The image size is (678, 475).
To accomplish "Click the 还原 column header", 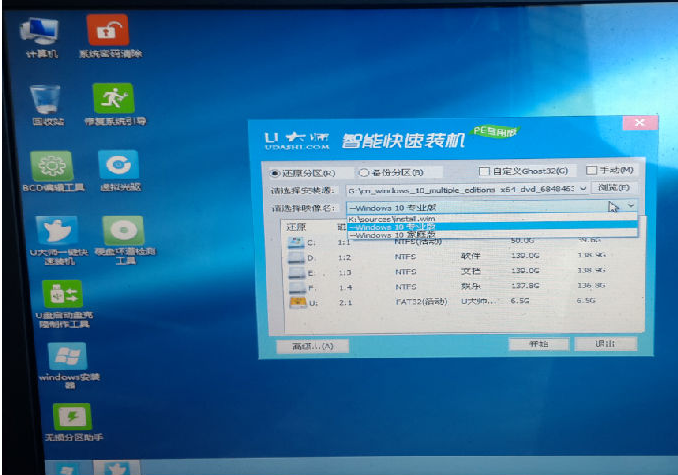I will pos(296,227).
